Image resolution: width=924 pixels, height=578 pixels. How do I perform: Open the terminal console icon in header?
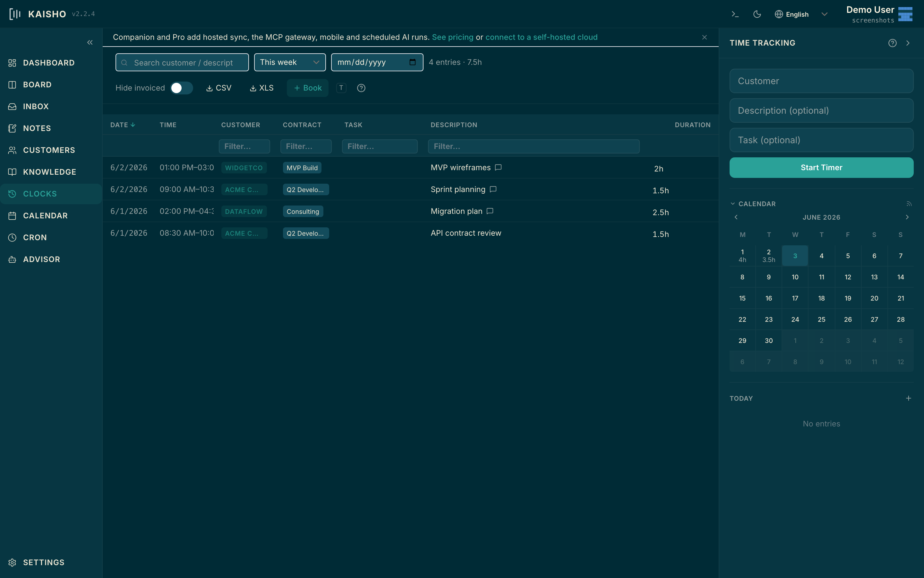click(735, 14)
